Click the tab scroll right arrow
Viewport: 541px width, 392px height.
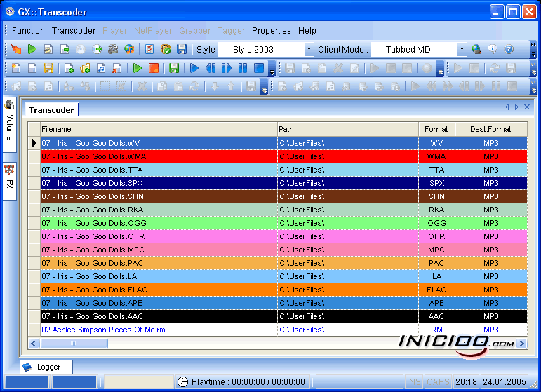pos(516,107)
